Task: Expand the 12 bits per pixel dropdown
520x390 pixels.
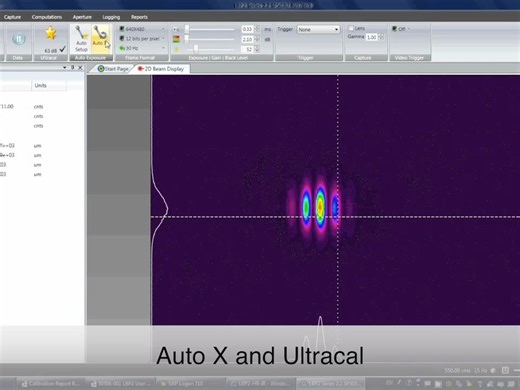Action: [163, 39]
